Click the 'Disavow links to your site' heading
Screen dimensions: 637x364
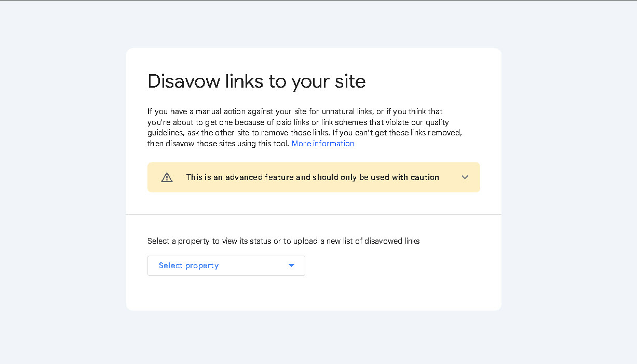click(x=256, y=81)
